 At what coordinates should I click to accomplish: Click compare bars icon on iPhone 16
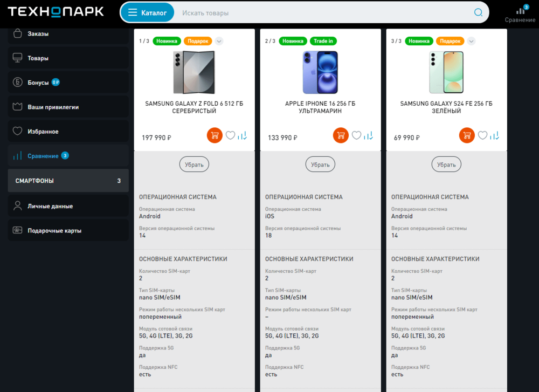pos(369,136)
